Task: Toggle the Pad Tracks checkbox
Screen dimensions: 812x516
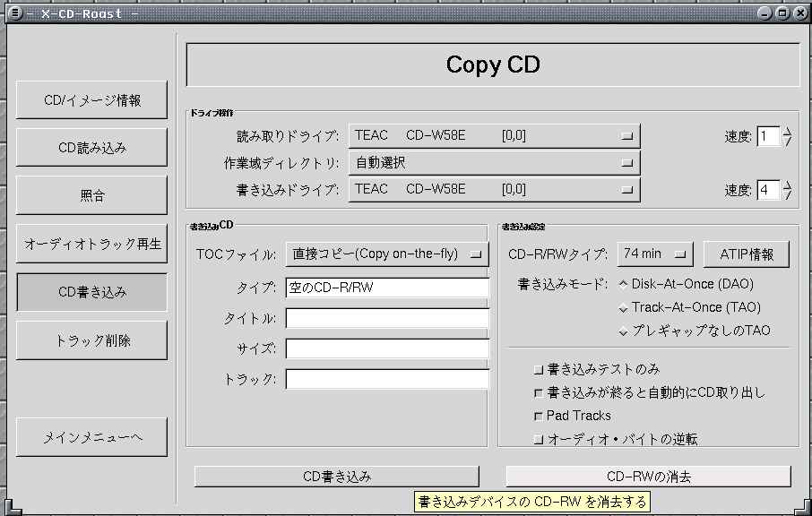Action: pos(539,416)
